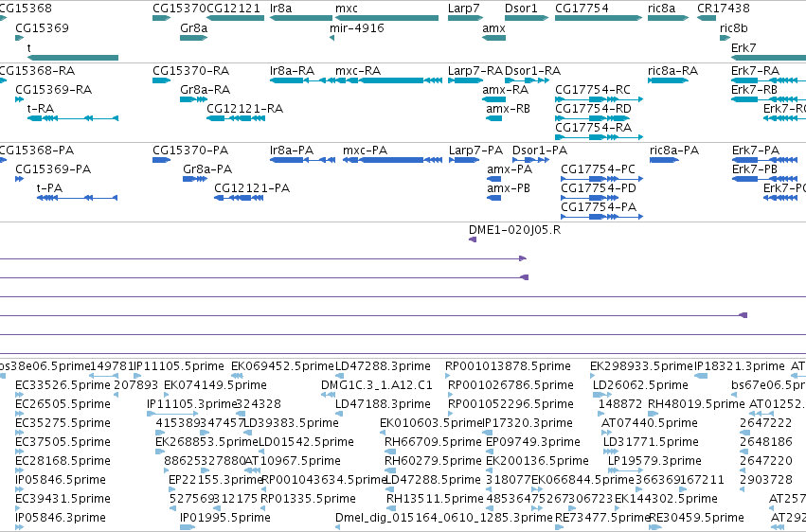Select the mxc-RA transcript label
Screen dimensions: 806x532
pos(358,70)
